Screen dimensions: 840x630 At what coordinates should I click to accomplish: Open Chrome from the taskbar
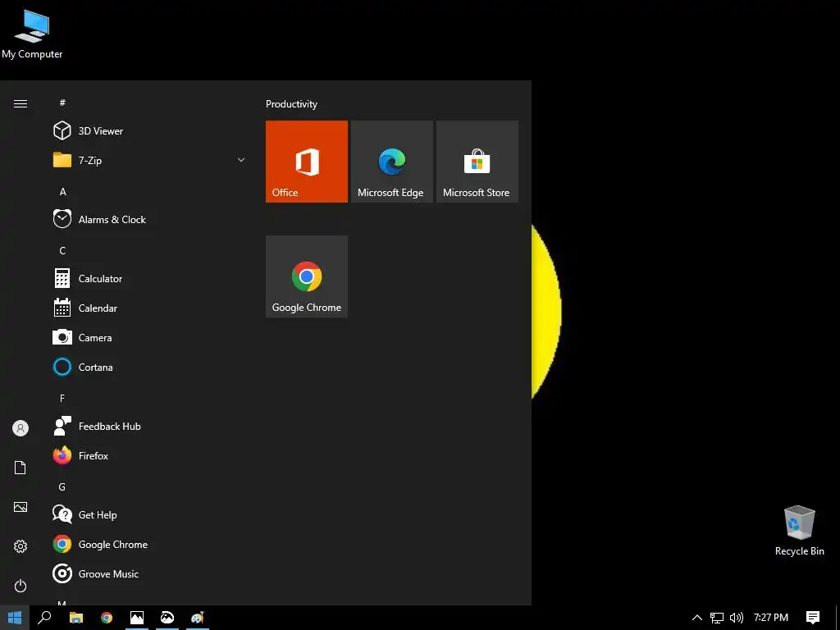(x=107, y=618)
